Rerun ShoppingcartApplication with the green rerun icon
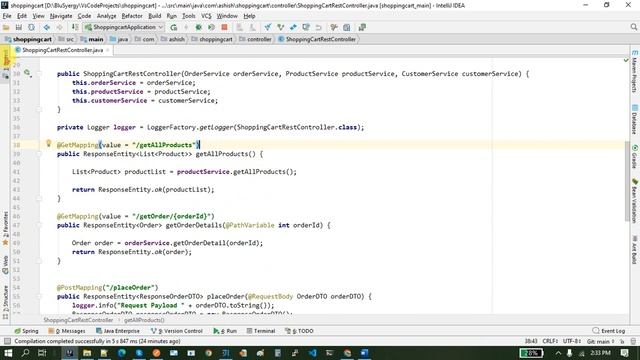This screenshot has height=360, width=640. coord(174,27)
